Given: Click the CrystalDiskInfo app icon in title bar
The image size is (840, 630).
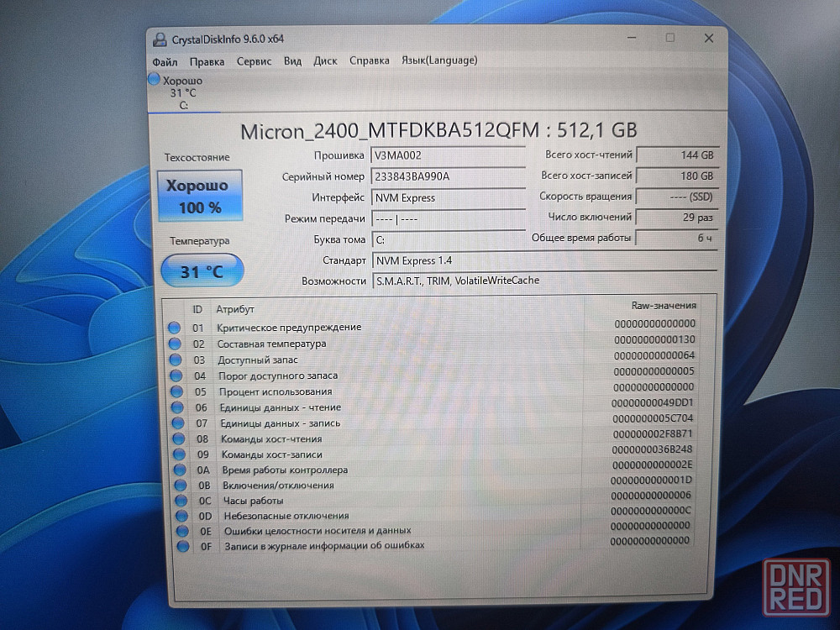Looking at the screenshot, I should (160, 39).
